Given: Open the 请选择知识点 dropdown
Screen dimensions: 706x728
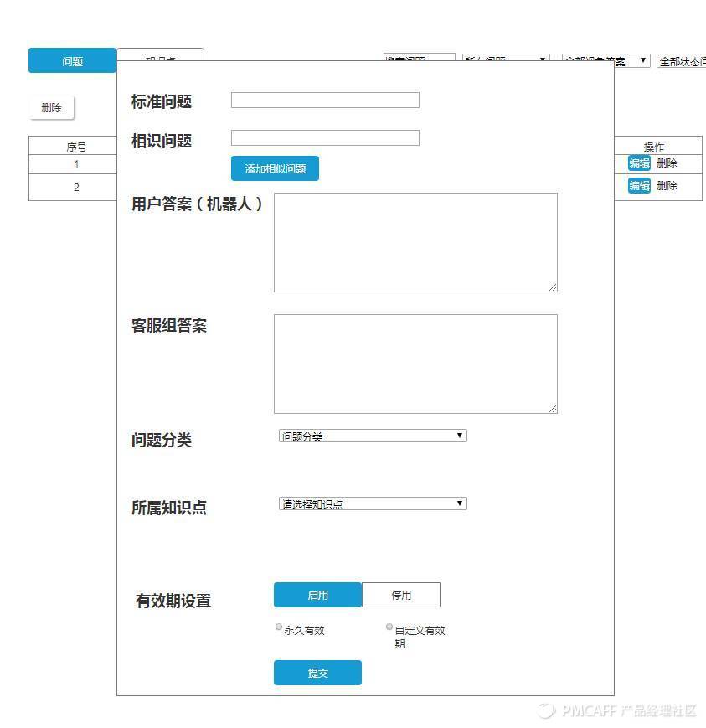Looking at the screenshot, I should point(372,503).
